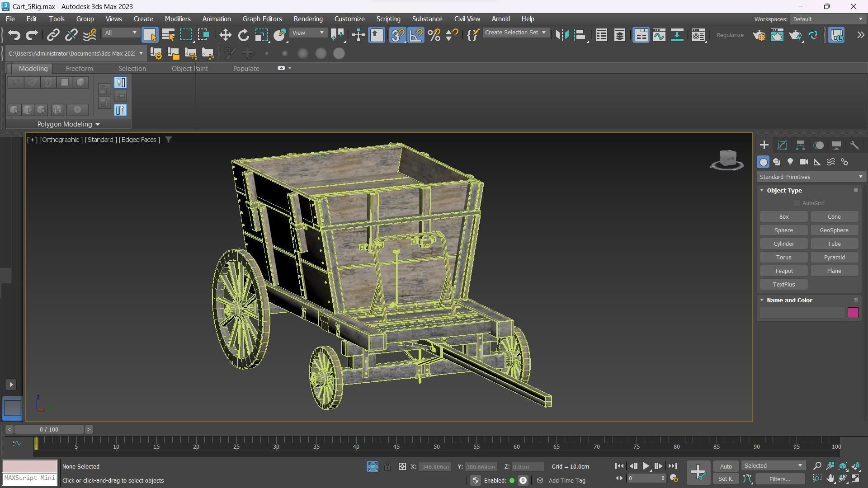Select the Bind to Space Warp tool
Screen dimensions: 868x488
[89, 35]
